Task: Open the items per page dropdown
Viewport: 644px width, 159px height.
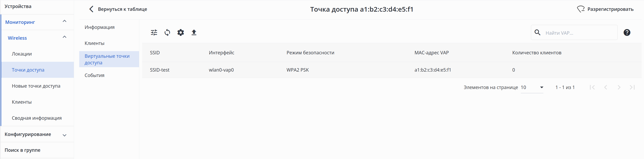Action: (542, 87)
